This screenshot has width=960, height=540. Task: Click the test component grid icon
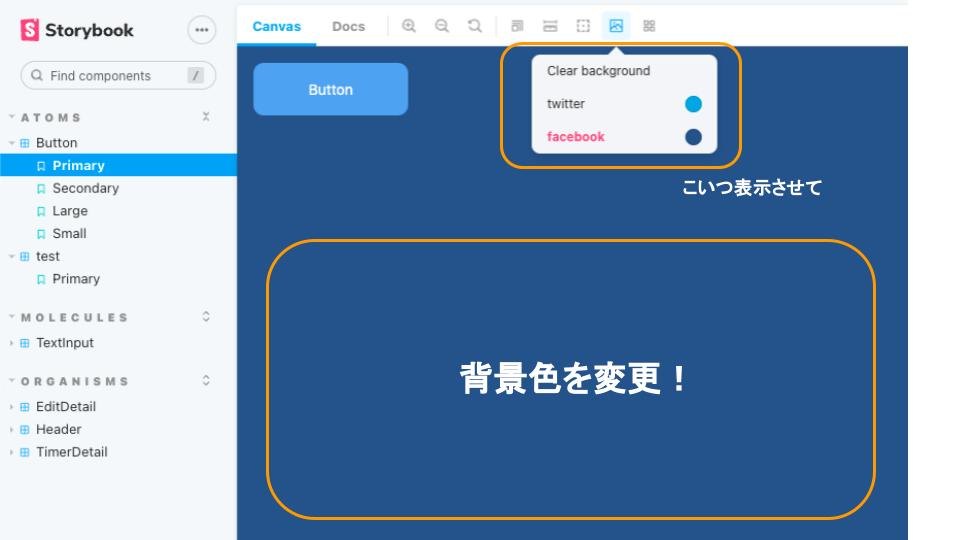click(24, 257)
